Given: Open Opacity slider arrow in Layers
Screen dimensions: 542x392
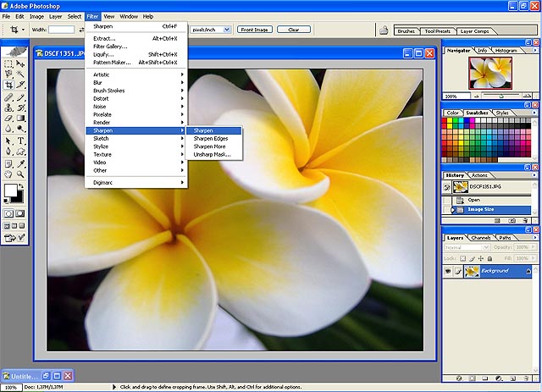Looking at the screenshot, I should [533, 247].
